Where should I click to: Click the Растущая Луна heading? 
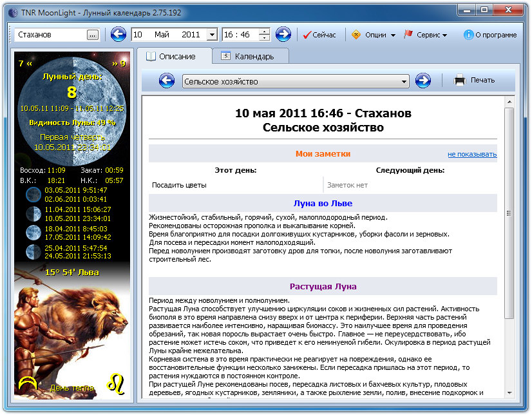tap(323, 286)
